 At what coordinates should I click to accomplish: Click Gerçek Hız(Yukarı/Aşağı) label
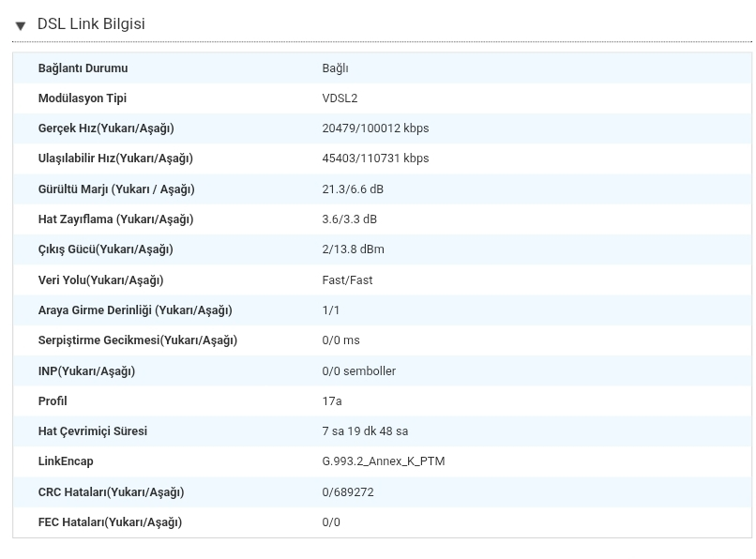(x=106, y=128)
